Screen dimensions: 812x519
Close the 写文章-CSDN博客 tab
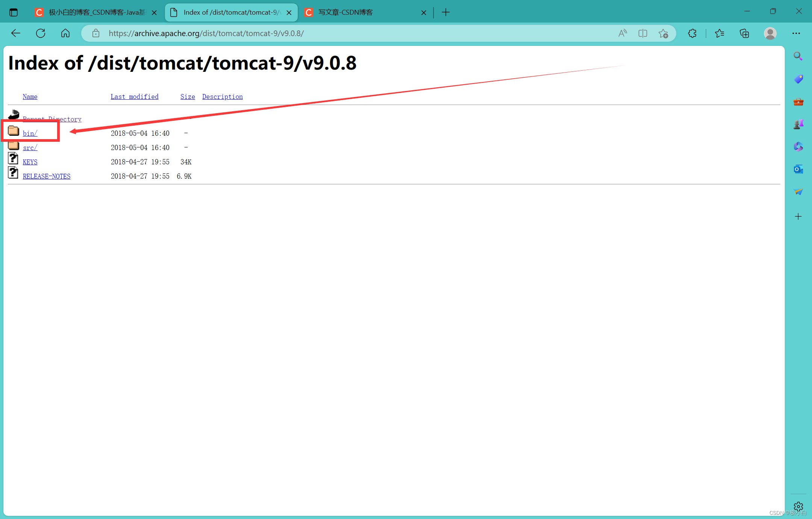coord(424,13)
